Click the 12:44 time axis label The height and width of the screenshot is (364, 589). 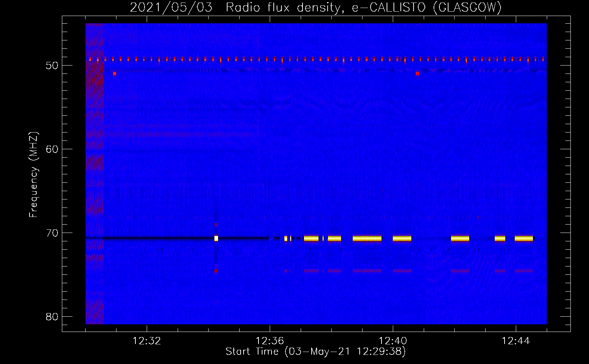[x=516, y=341]
